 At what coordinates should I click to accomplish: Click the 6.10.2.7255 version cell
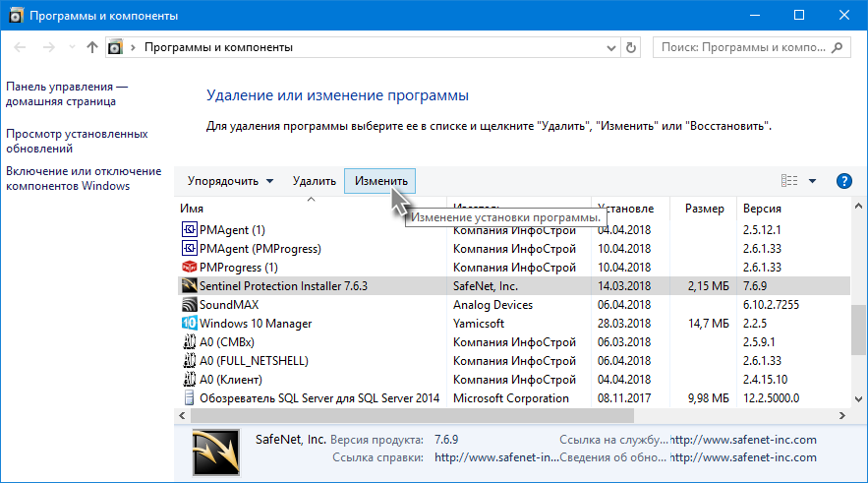coord(771,305)
